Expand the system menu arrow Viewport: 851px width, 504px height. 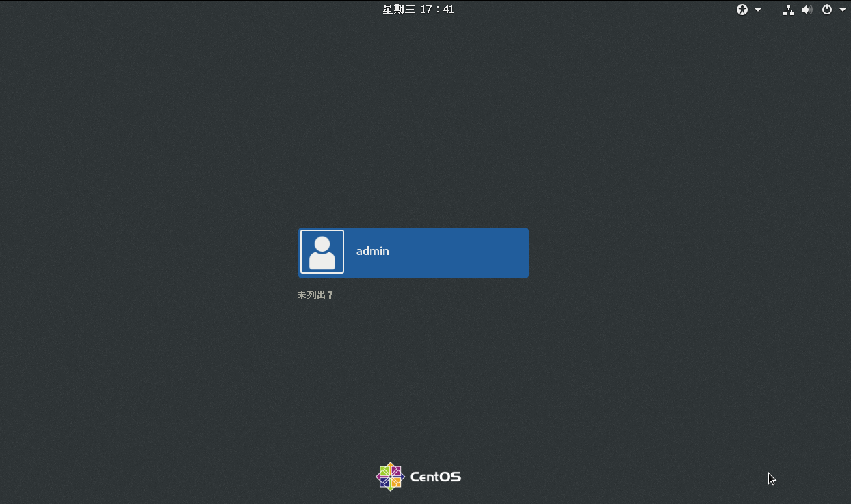tap(843, 10)
